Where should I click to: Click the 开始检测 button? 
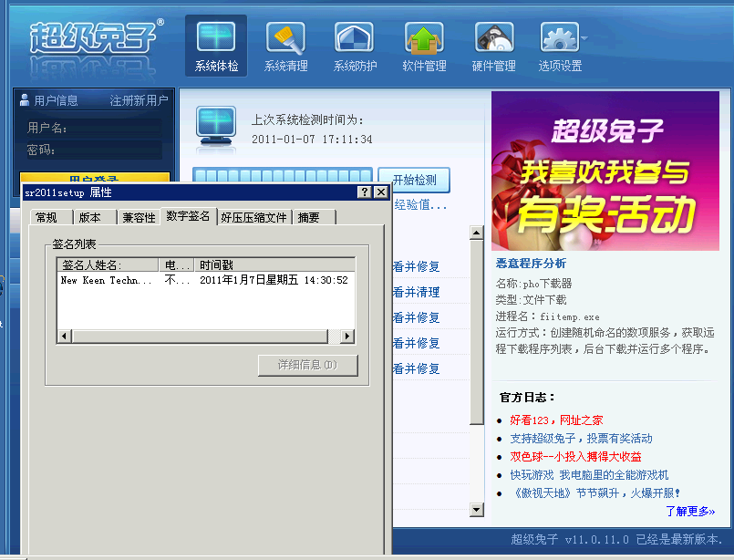coord(414,180)
